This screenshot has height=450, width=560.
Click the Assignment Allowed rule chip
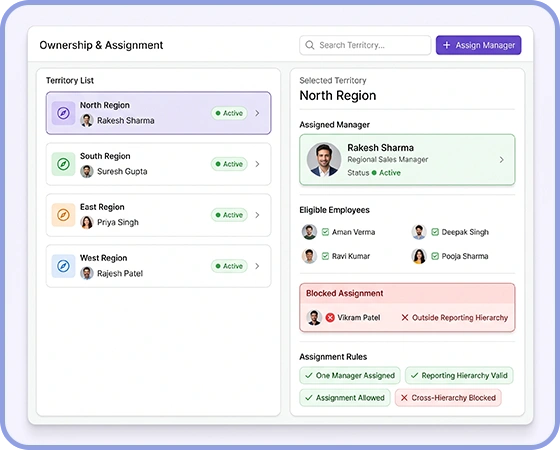click(x=345, y=398)
